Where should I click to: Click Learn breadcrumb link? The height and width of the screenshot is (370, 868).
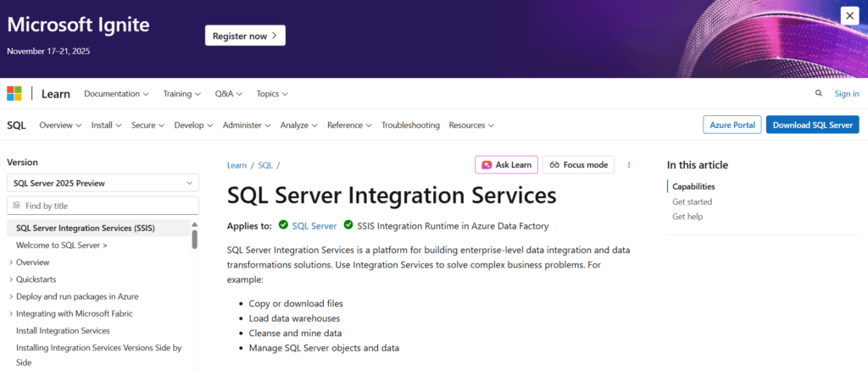coord(237,165)
